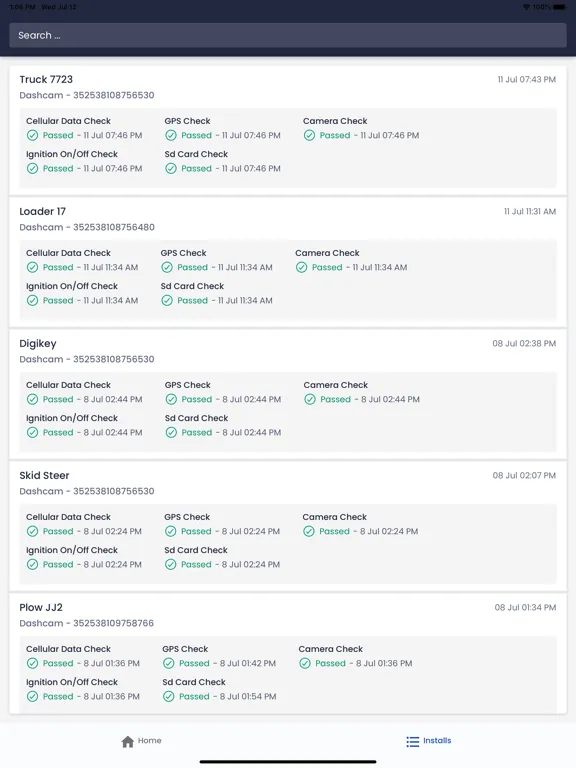576x768 pixels.
Task: Select Loader 17 GPS Check passed checkmark
Action: coord(167,267)
